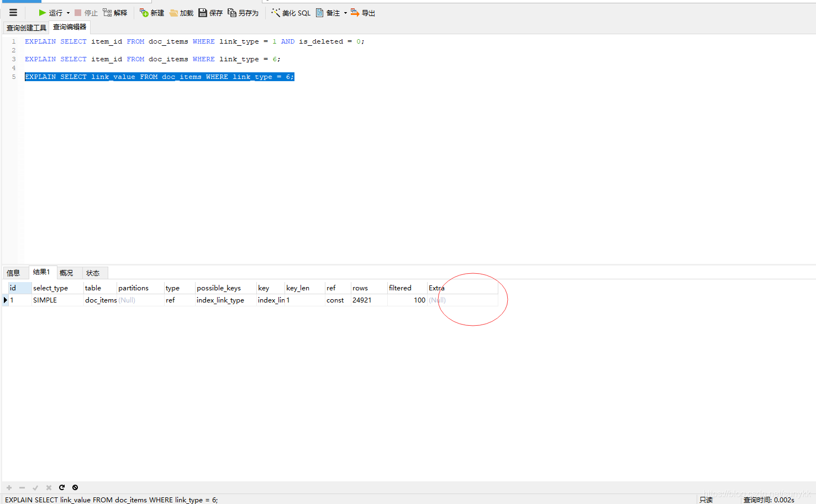The image size is (816, 504).
Task: Click the ref value in the type column
Action: pyautogui.click(x=180, y=300)
